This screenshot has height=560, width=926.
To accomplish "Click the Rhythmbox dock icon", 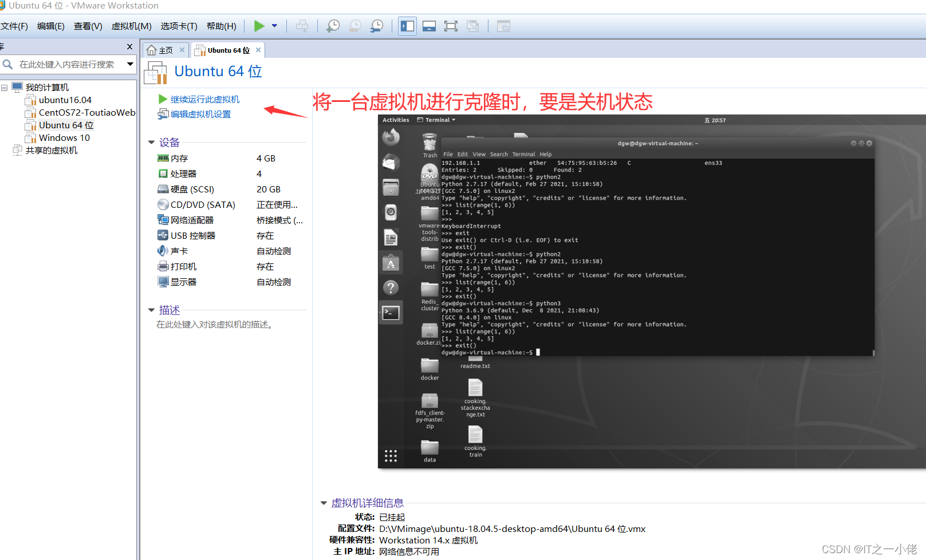I will (x=391, y=212).
